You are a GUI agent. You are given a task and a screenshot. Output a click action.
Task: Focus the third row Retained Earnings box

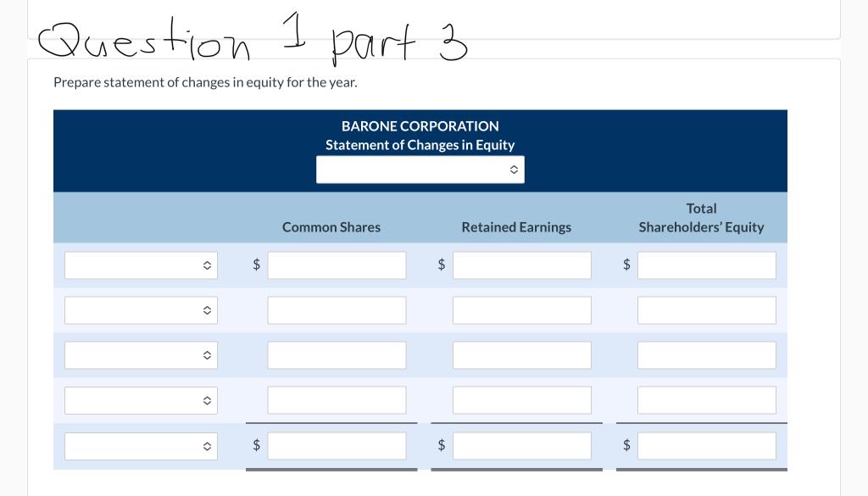(x=521, y=355)
